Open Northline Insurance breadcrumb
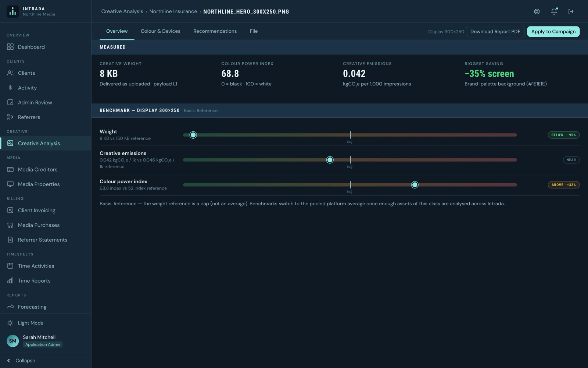Image resolution: width=588 pixels, height=368 pixels. [x=173, y=11]
